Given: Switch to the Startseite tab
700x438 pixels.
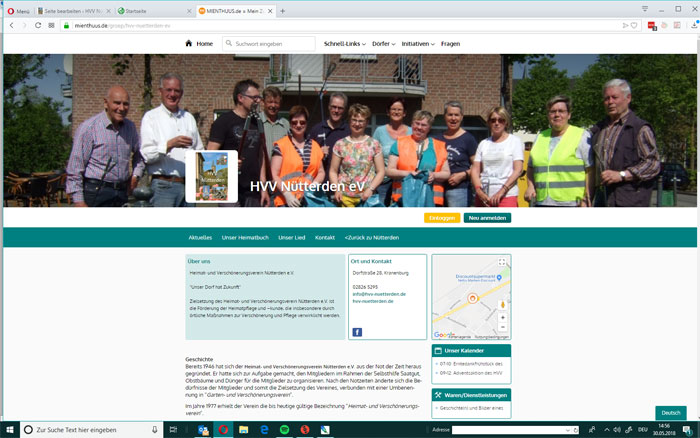Looking at the screenshot, I should click(152, 11).
